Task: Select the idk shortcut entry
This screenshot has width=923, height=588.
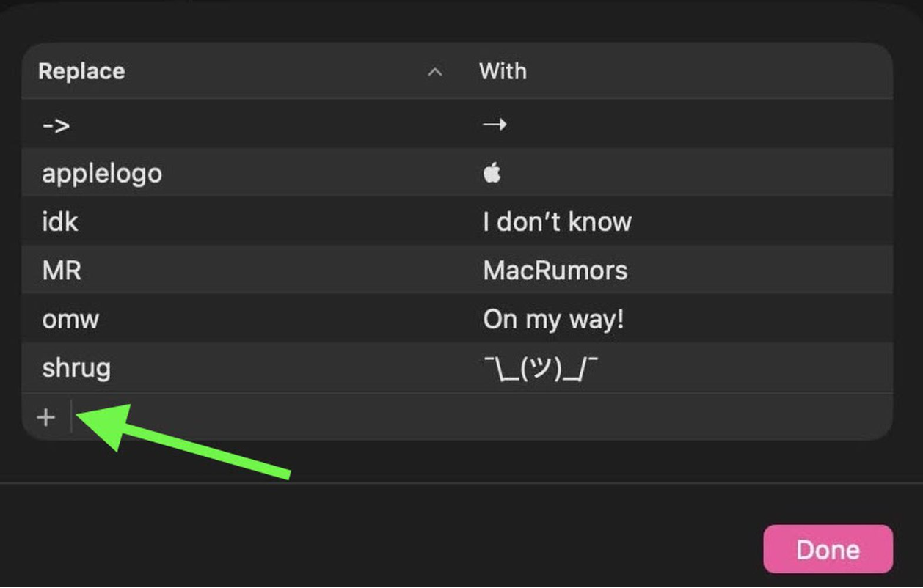Action: [60, 222]
